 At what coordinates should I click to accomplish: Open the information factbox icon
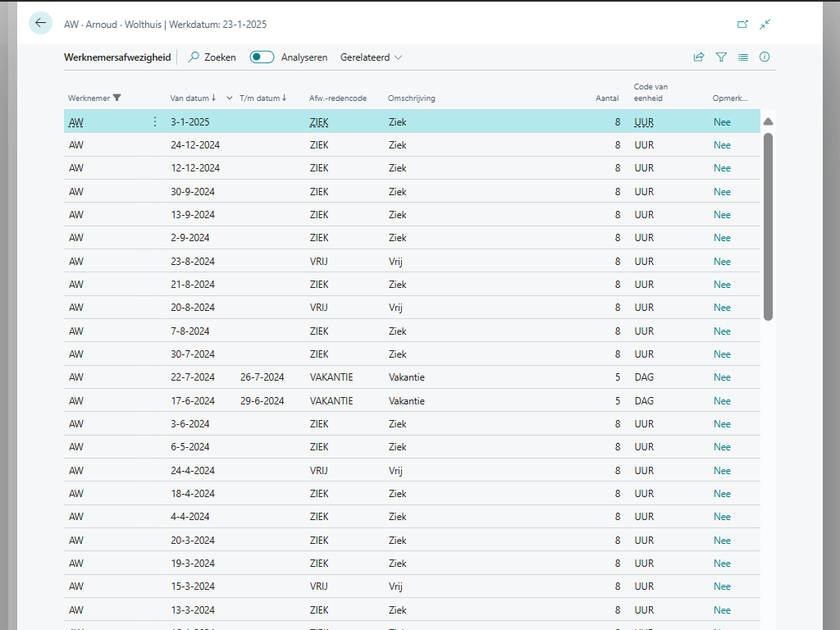click(x=765, y=57)
